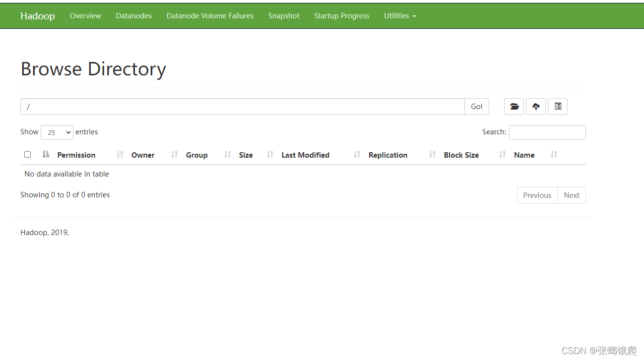
Task: Click 'No data available in table' text
Action: 66,174
